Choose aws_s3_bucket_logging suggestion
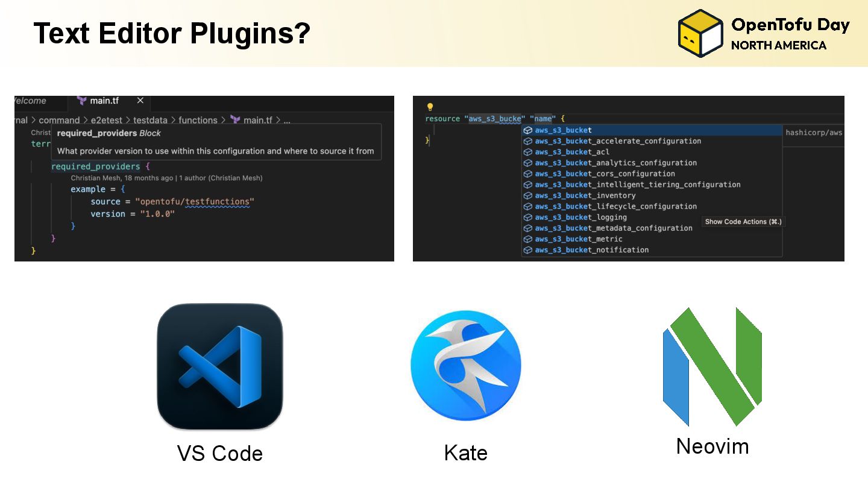 tap(652, 217)
